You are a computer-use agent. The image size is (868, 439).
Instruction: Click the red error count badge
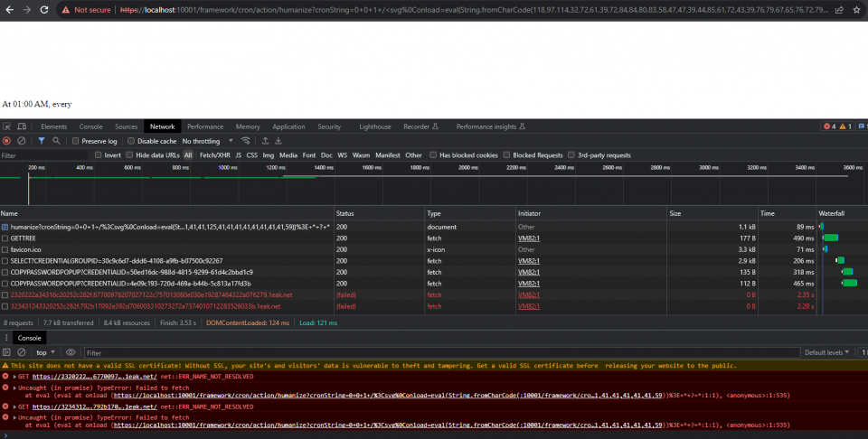pos(829,126)
